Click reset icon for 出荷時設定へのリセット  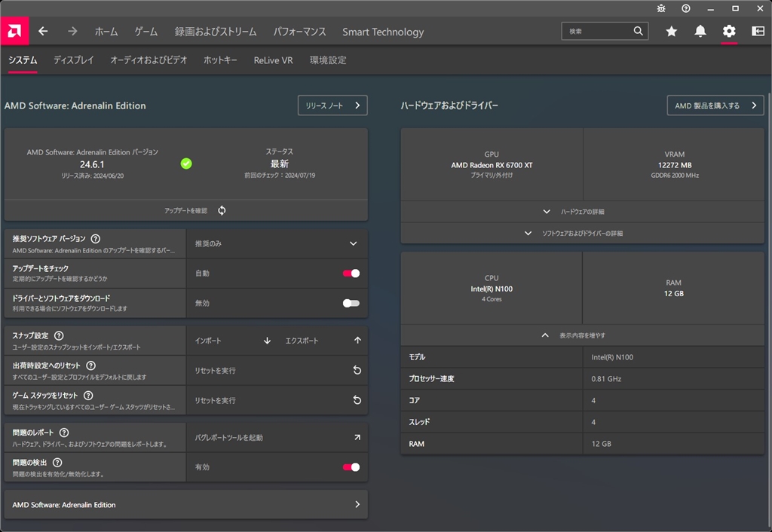point(357,371)
